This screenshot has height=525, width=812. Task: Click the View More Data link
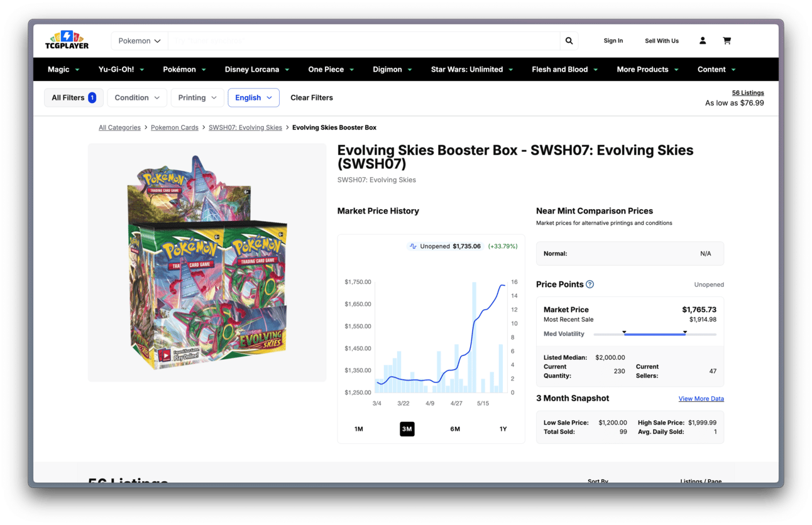click(x=701, y=399)
